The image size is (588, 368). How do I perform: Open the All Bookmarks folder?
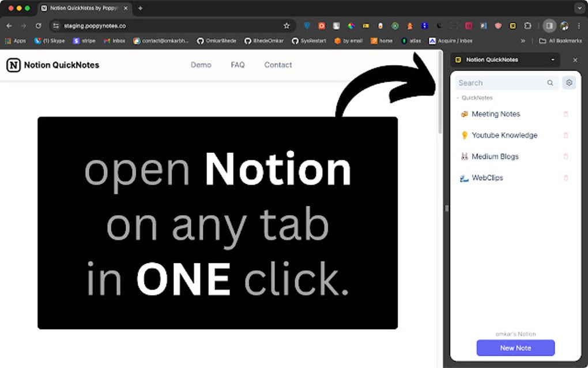(x=560, y=41)
